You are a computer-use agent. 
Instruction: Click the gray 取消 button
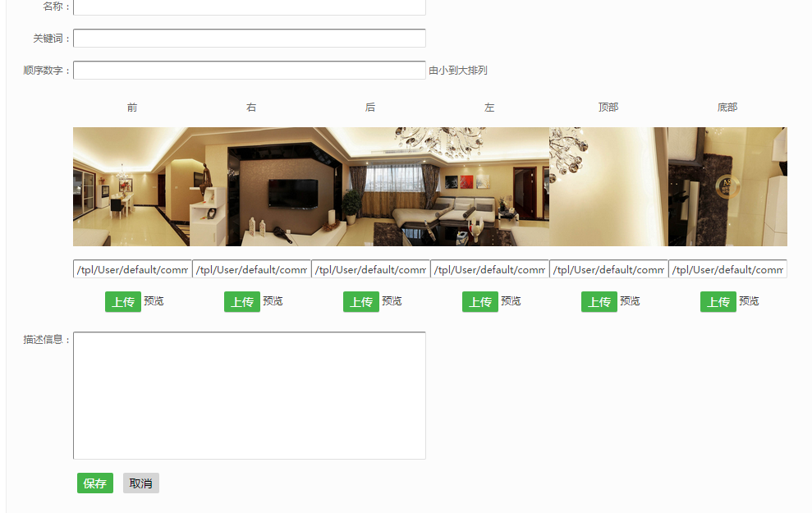click(141, 483)
